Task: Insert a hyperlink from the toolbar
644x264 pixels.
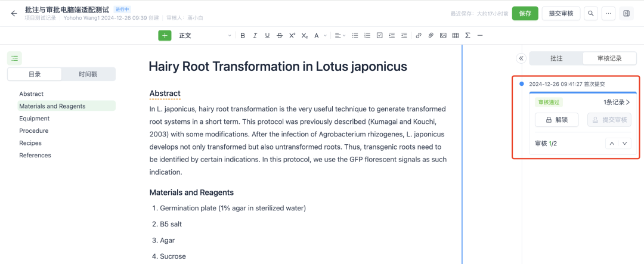Action: click(419, 36)
